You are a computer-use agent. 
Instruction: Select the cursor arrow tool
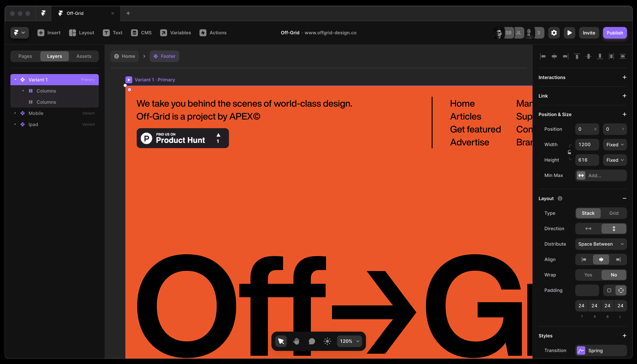click(x=281, y=341)
